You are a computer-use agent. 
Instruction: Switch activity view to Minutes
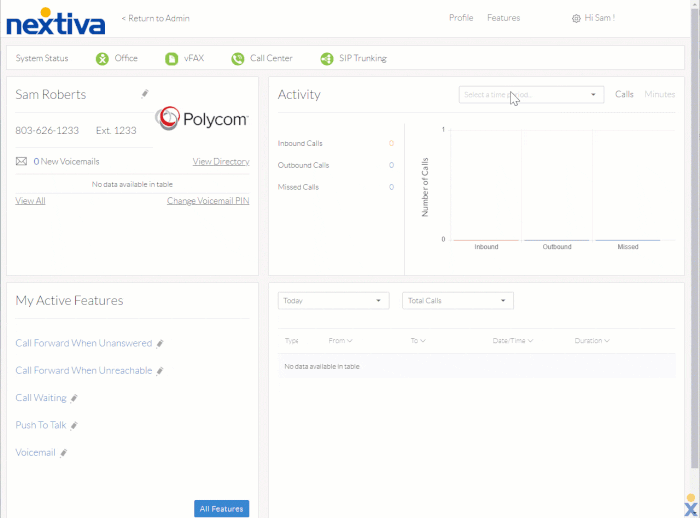659,94
